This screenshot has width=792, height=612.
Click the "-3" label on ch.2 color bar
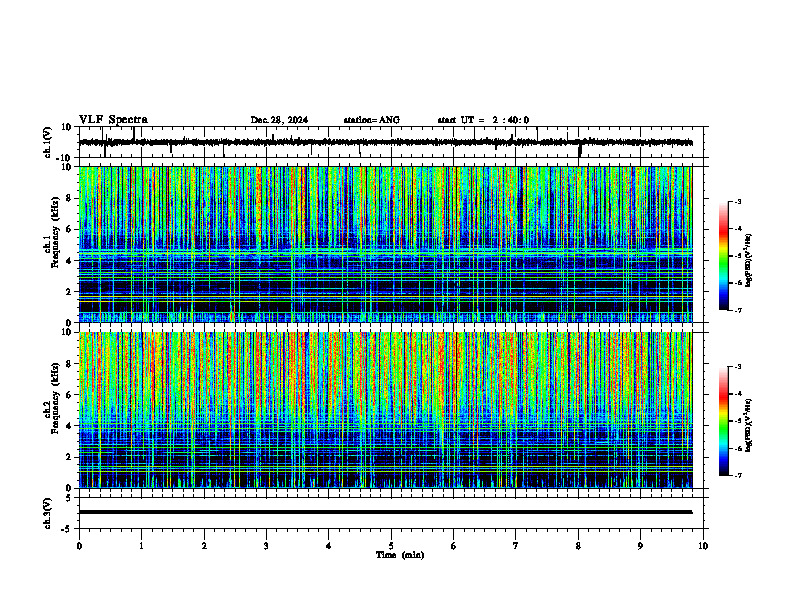tap(738, 367)
